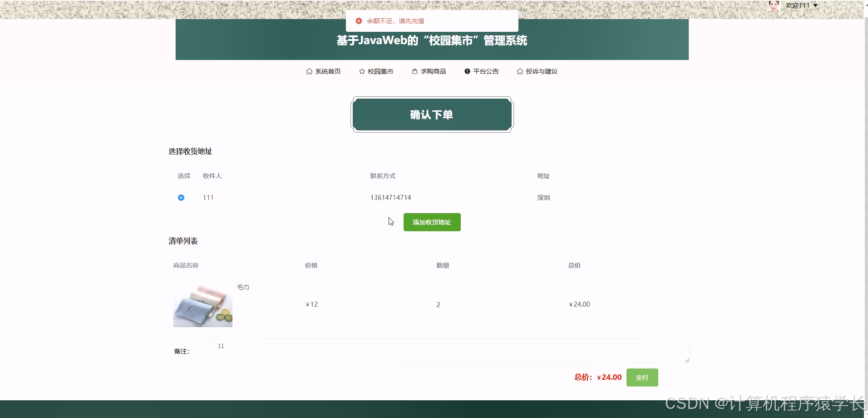Image resolution: width=868 pixels, height=418 pixels.
Task: Click the 确认下单 banner button
Action: click(x=431, y=114)
